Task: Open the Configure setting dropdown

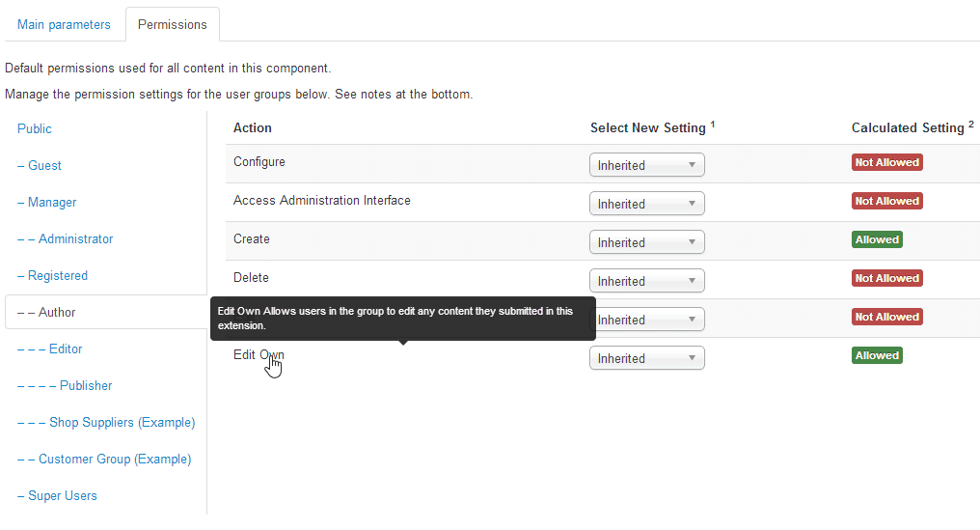Action: (646, 165)
